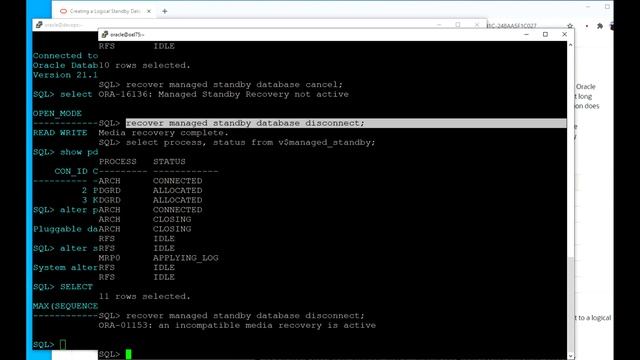The height and width of the screenshot is (360, 640).
Task: Click the 'MAX(SEQUENCE' header in back terminal
Action: (x=65, y=306)
